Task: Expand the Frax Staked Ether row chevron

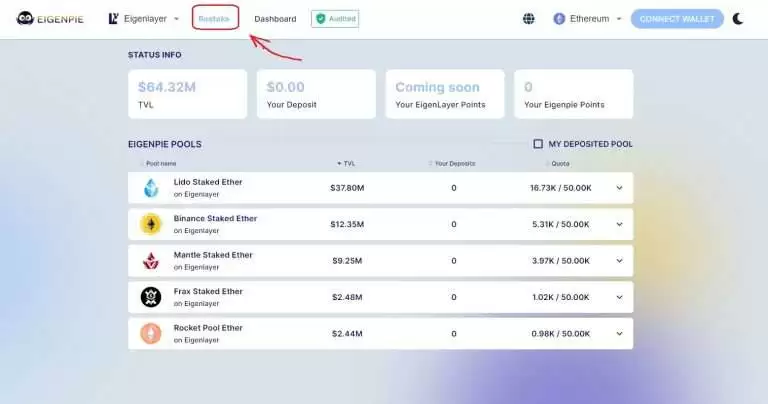Action: click(618, 297)
